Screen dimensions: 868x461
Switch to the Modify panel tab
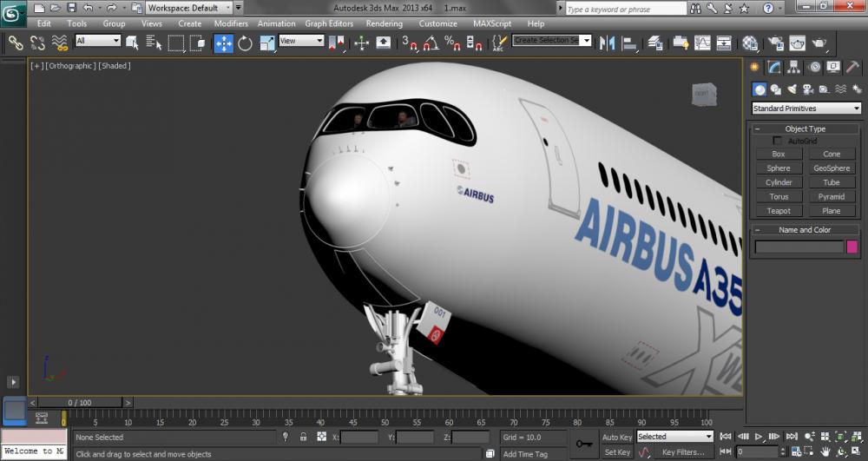click(774, 67)
